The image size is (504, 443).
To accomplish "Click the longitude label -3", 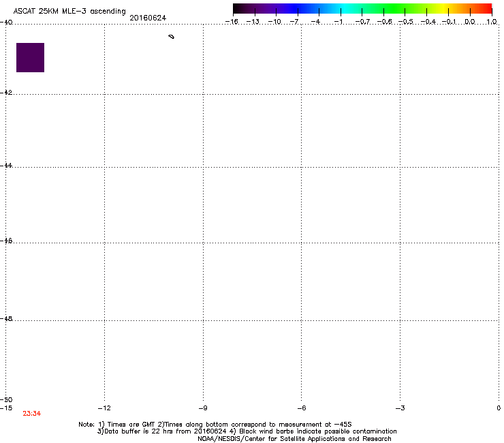I will [x=400, y=408].
